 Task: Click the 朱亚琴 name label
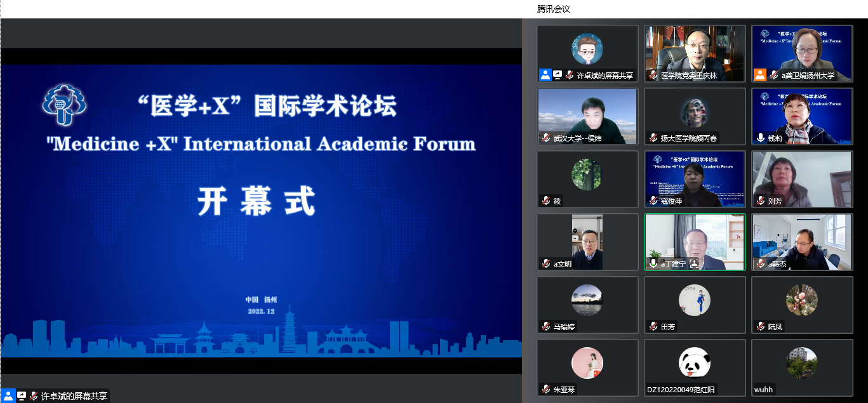pyautogui.click(x=564, y=390)
